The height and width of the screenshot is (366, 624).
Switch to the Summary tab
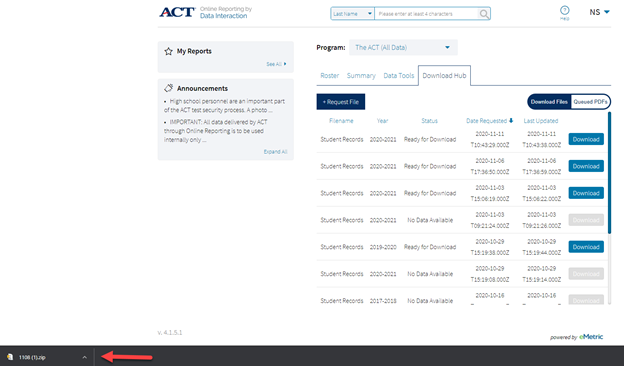coord(361,76)
